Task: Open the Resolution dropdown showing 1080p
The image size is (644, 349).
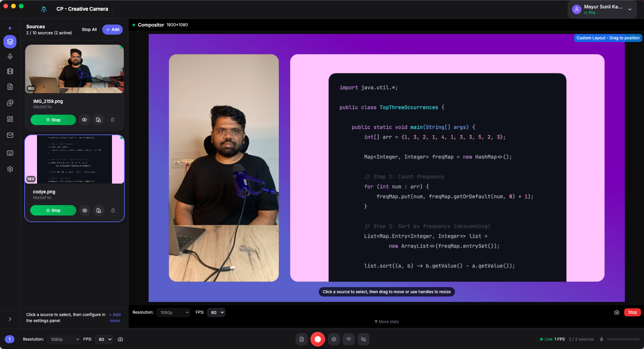Action: (173, 312)
